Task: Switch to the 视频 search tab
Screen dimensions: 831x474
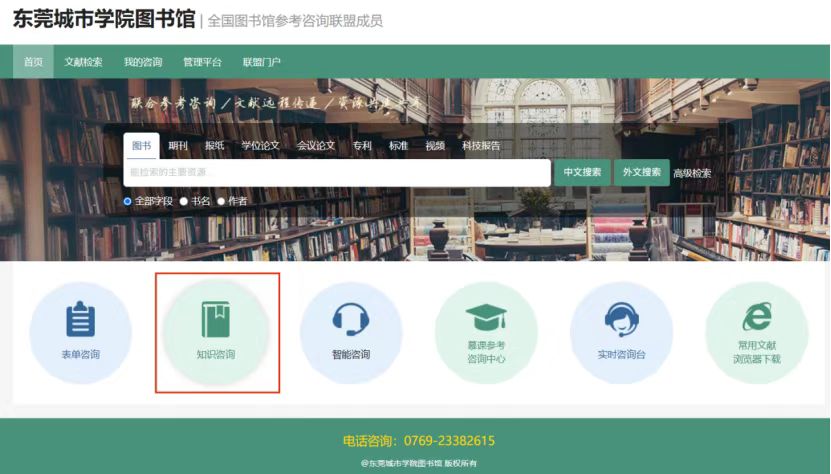Action: [435, 146]
